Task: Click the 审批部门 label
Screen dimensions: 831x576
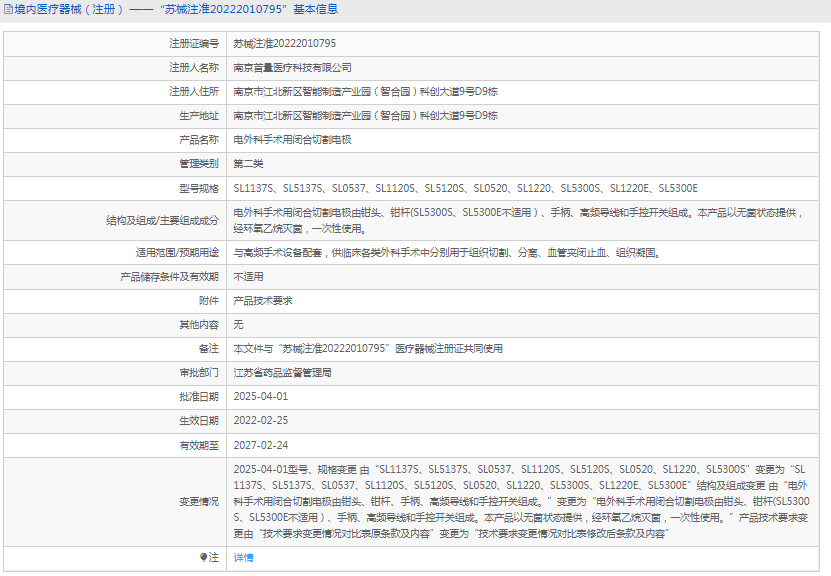Action: [199, 373]
